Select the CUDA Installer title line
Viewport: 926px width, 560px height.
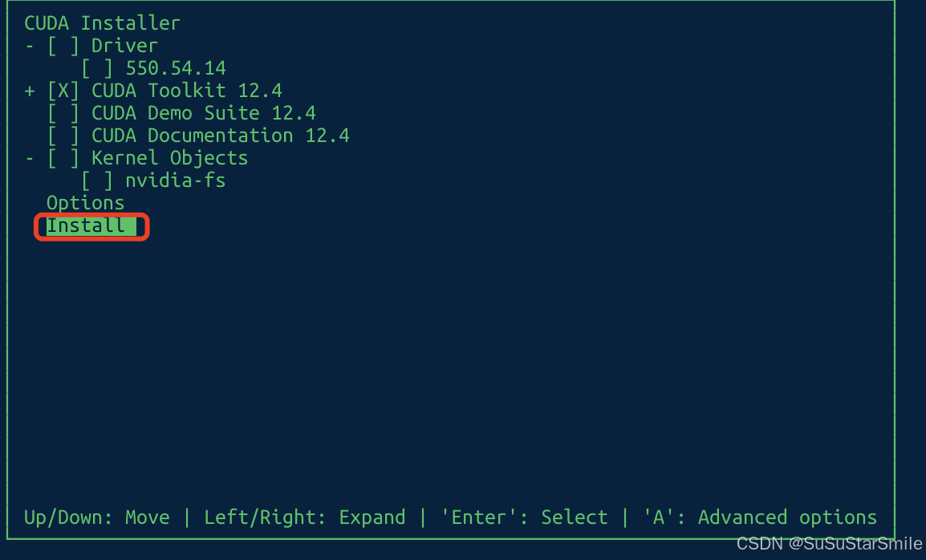(x=102, y=22)
